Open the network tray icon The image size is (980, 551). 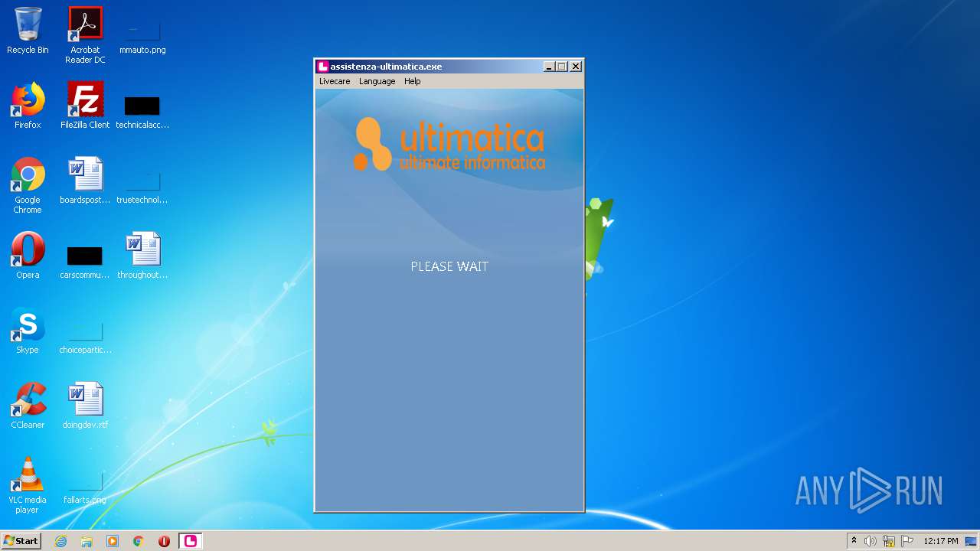(889, 541)
